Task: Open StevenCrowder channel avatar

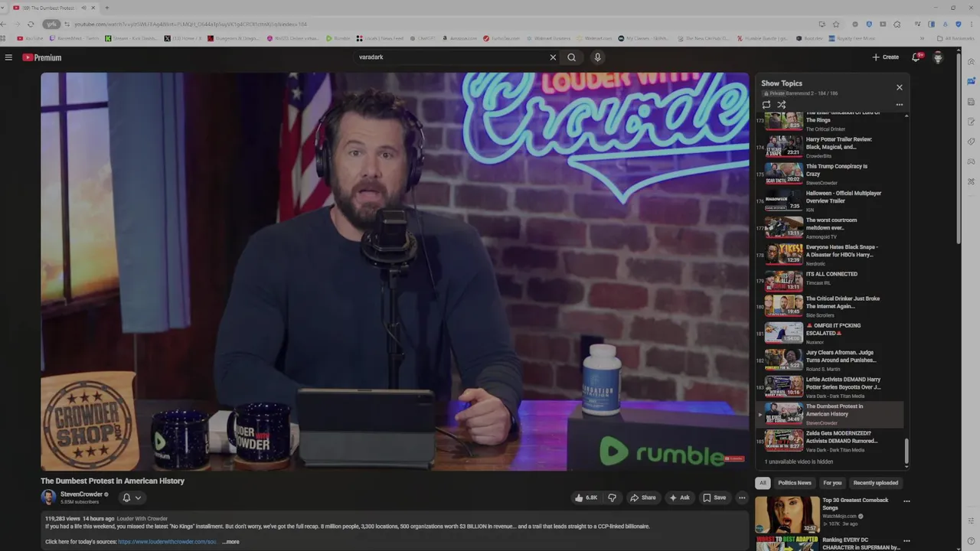Action: pos(48,497)
